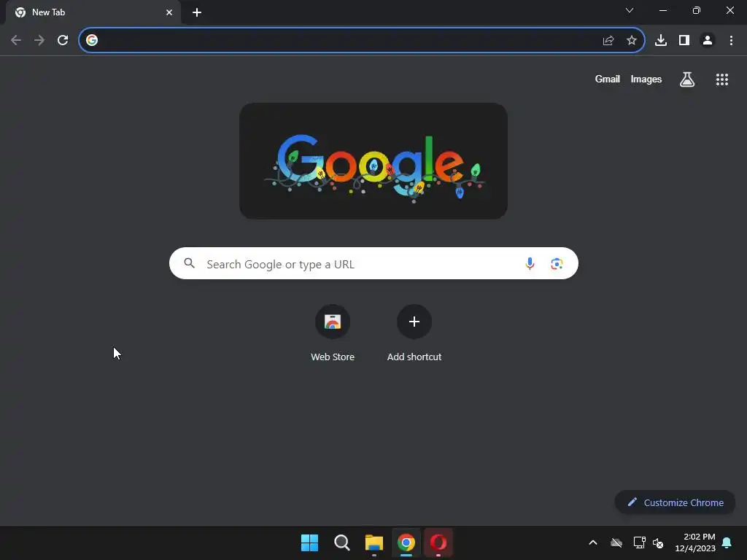Open the clock and date in the taskbar

point(695,542)
